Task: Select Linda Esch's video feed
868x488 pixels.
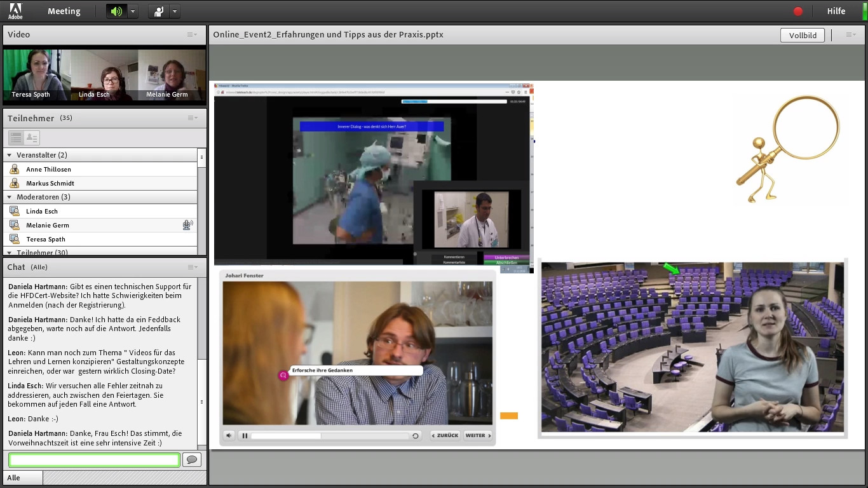Action: coord(104,75)
